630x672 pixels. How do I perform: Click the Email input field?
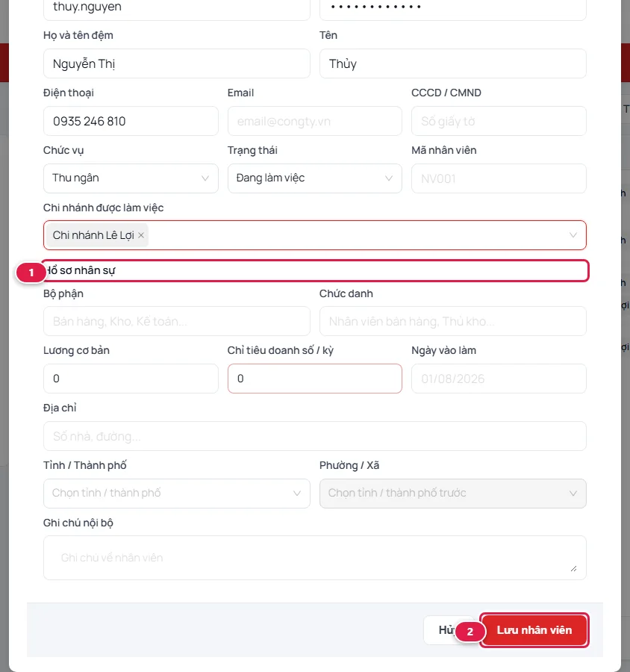click(314, 121)
